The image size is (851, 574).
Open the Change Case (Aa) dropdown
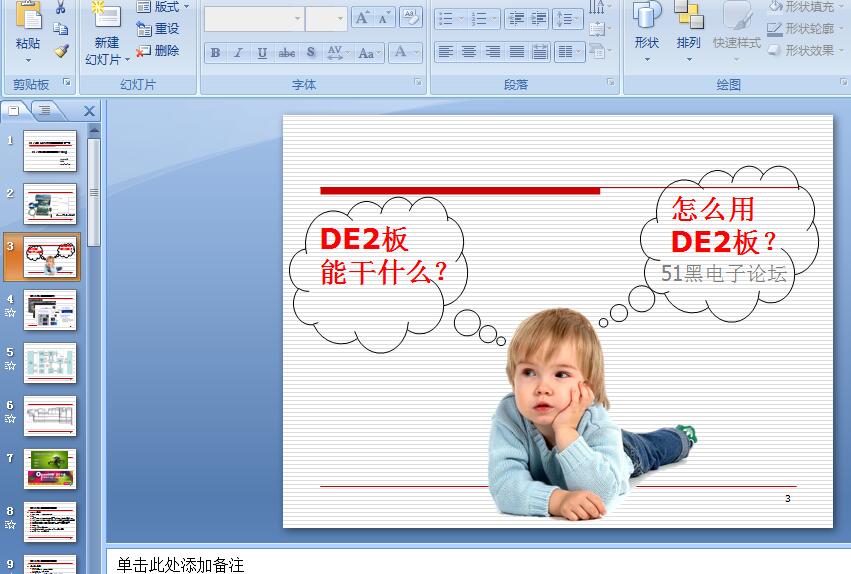pos(369,53)
